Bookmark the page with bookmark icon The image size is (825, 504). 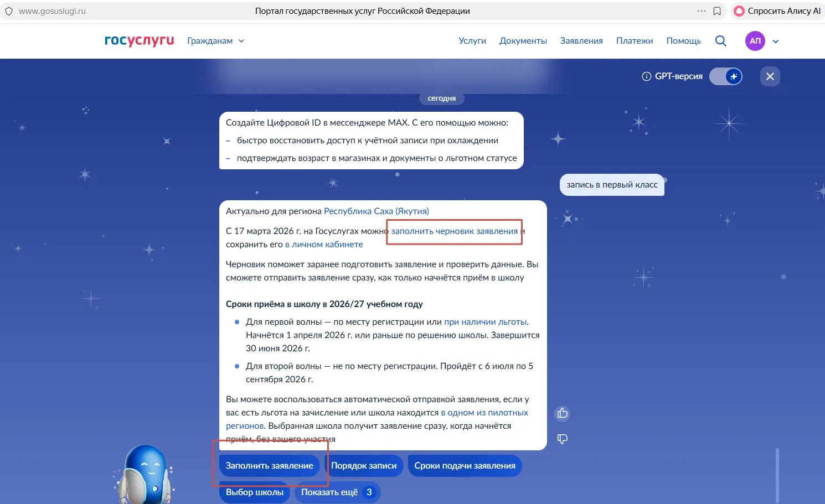(x=717, y=11)
